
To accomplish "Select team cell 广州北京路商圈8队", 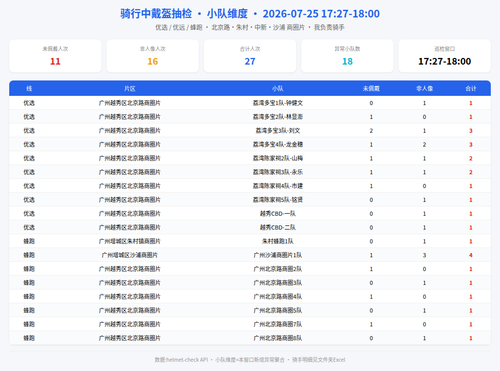I will pyautogui.click(x=278, y=338).
